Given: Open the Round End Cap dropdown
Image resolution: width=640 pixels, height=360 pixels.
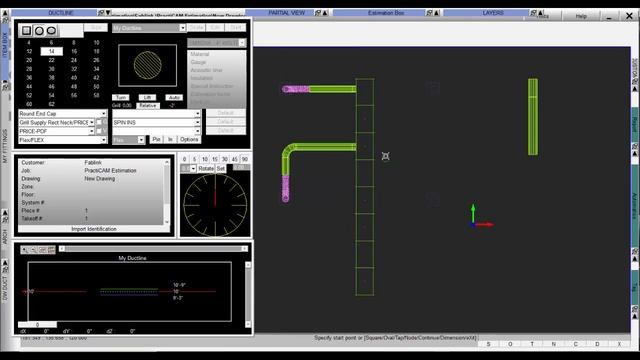Looking at the screenshot, I should click(104, 114).
